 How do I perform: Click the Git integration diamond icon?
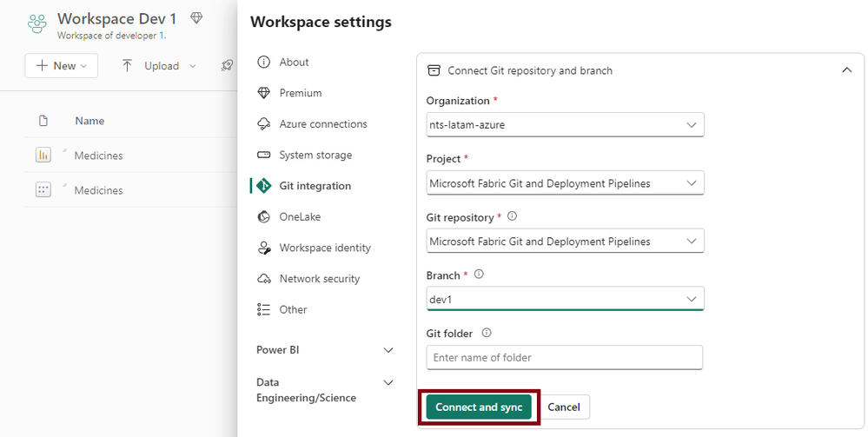pyautogui.click(x=264, y=186)
